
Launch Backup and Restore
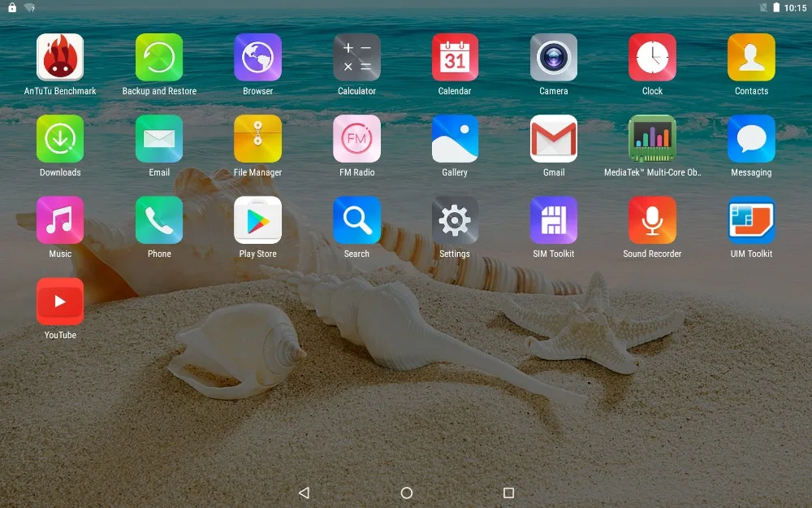(159, 58)
